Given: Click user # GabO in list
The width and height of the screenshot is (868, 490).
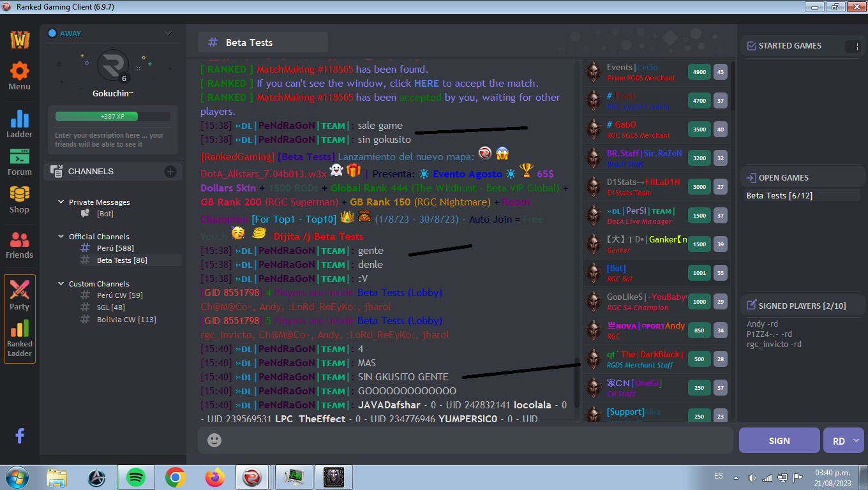Looking at the screenshot, I should pyautogui.click(x=621, y=124).
